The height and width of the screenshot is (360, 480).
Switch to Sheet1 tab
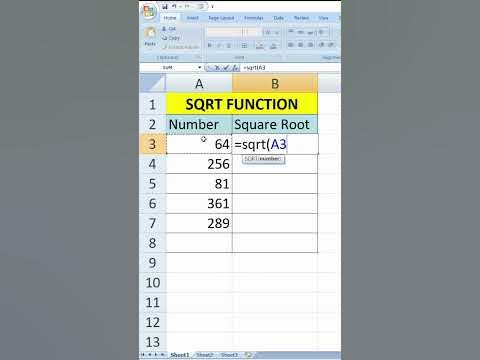point(180,355)
